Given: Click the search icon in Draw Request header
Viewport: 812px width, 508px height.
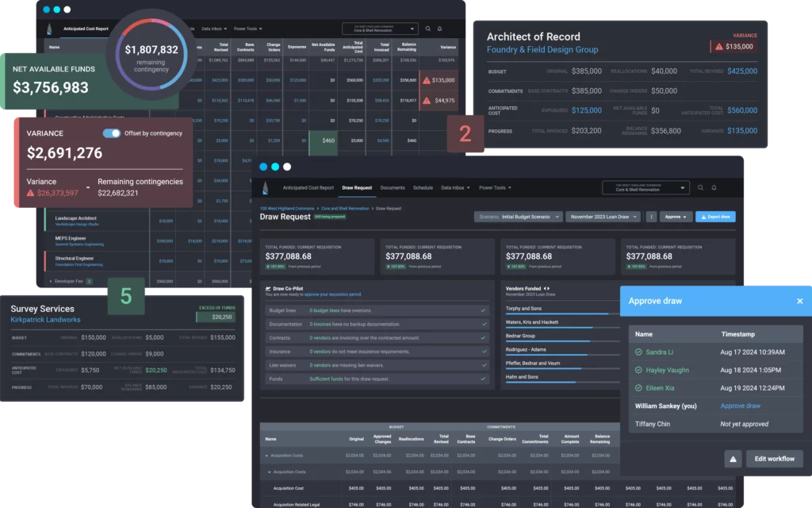Looking at the screenshot, I should click(700, 188).
